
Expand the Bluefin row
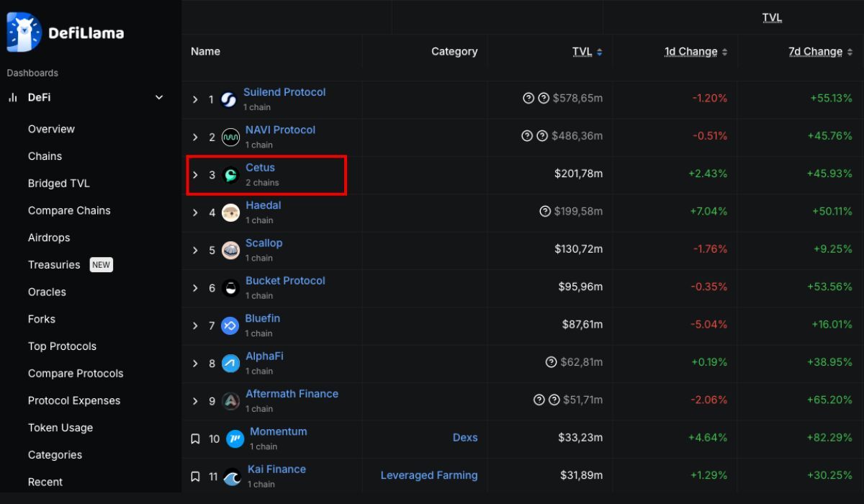pyautogui.click(x=195, y=325)
